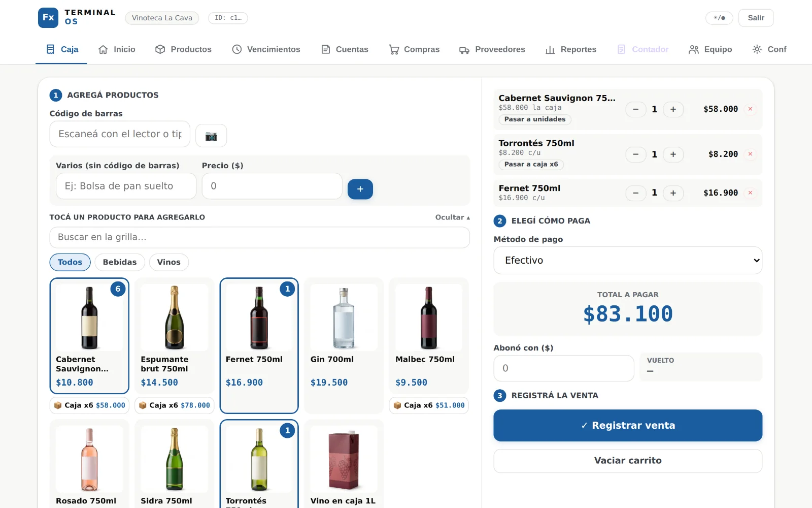Add Espumante brut 750ml product
This screenshot has height=508, width=812.
pos(174,336)
